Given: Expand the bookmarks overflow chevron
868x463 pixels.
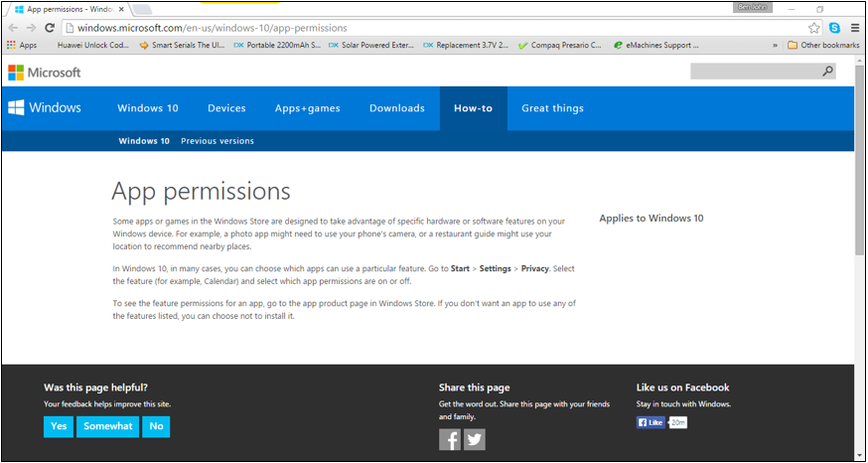Looking at the screenshot, I should [x=775, y=45].
